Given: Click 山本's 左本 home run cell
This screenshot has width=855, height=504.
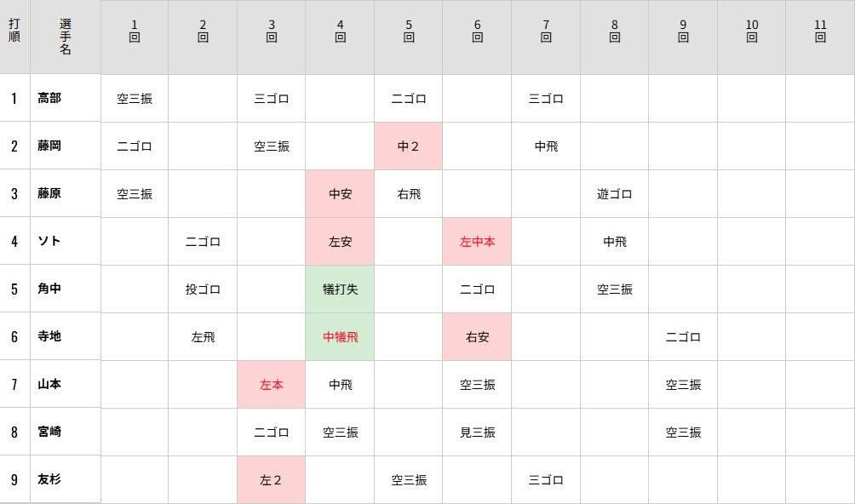Looking at the screenshot, I should tap(271, 384).
